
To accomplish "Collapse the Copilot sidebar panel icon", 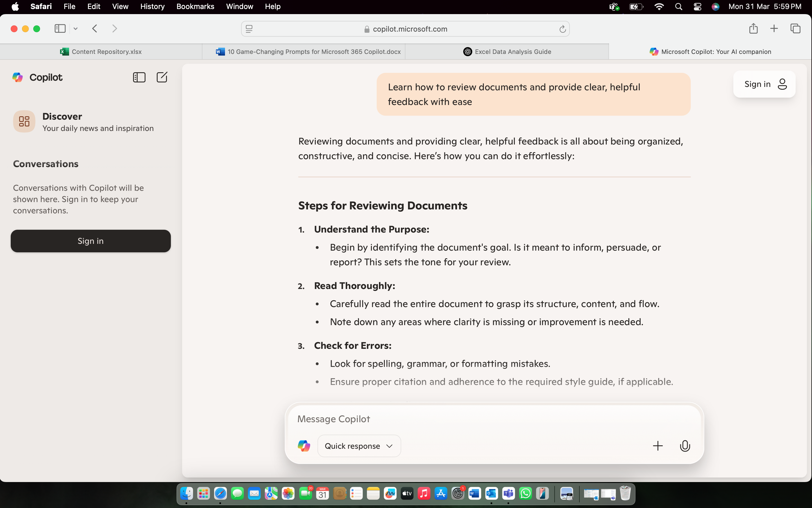I will 139,77.
